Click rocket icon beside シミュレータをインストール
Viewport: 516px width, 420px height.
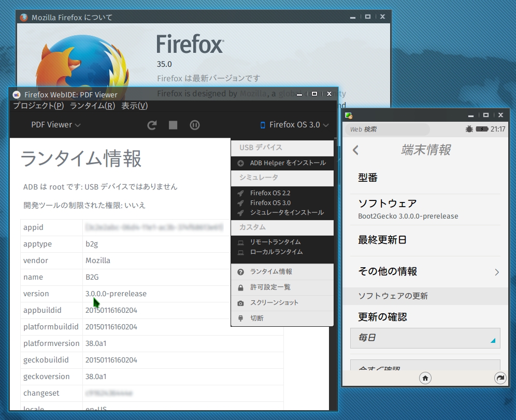tap(240, 213)
